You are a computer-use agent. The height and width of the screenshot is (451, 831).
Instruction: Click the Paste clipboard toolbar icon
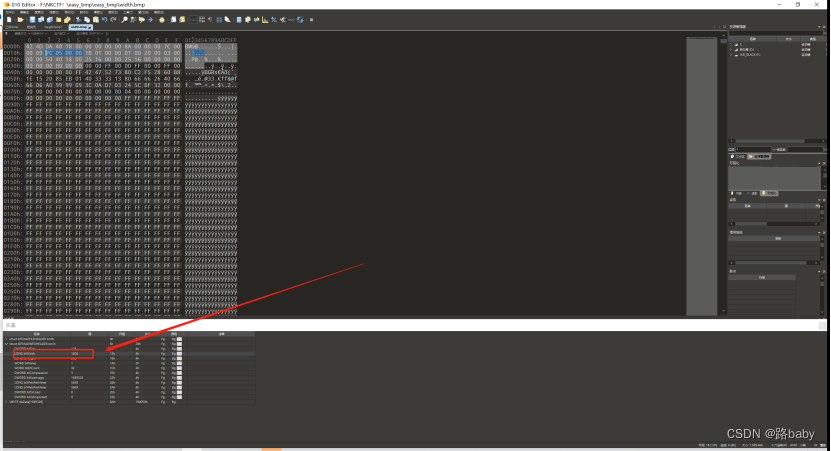coord(96,20)
